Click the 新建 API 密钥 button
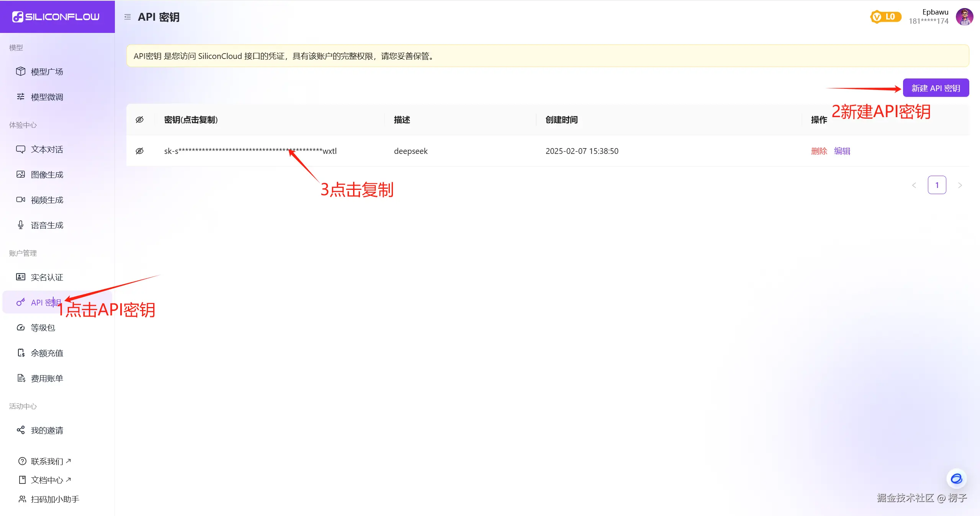The height and width of the screenshot is (516, 980). 936,88
